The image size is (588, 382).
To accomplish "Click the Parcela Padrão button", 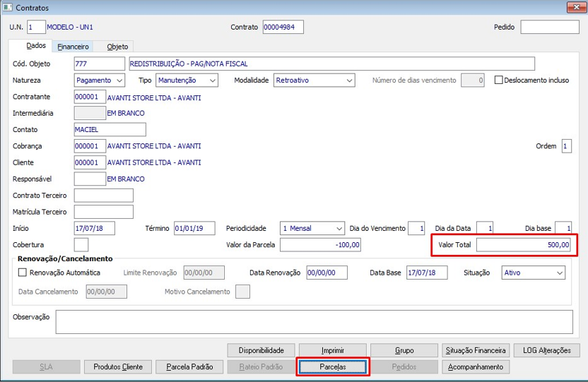I will click(189, 367).
